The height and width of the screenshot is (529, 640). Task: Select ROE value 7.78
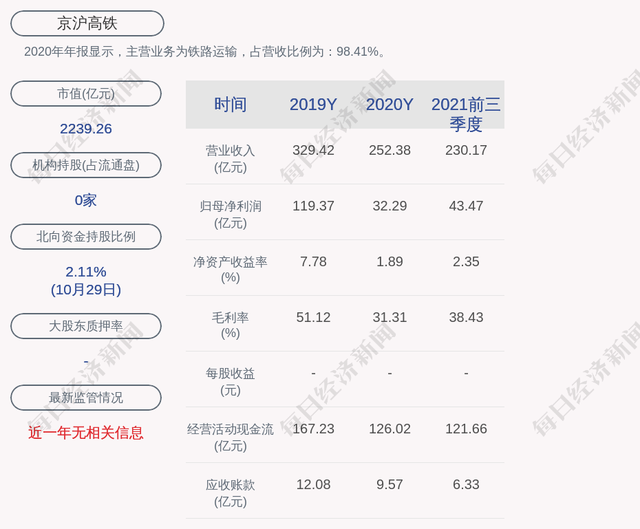pyautogui.click(x=313, y=262)
